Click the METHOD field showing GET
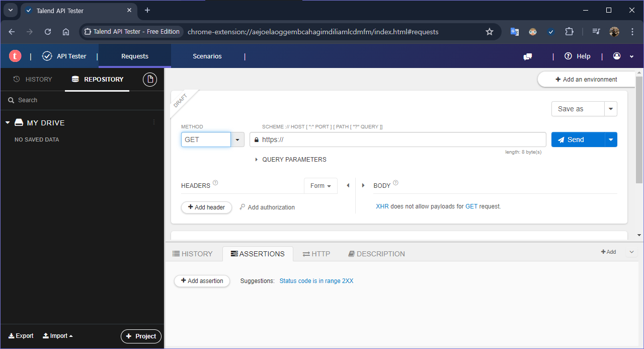Viewport: 644px width, 349px height. point(206,139)
